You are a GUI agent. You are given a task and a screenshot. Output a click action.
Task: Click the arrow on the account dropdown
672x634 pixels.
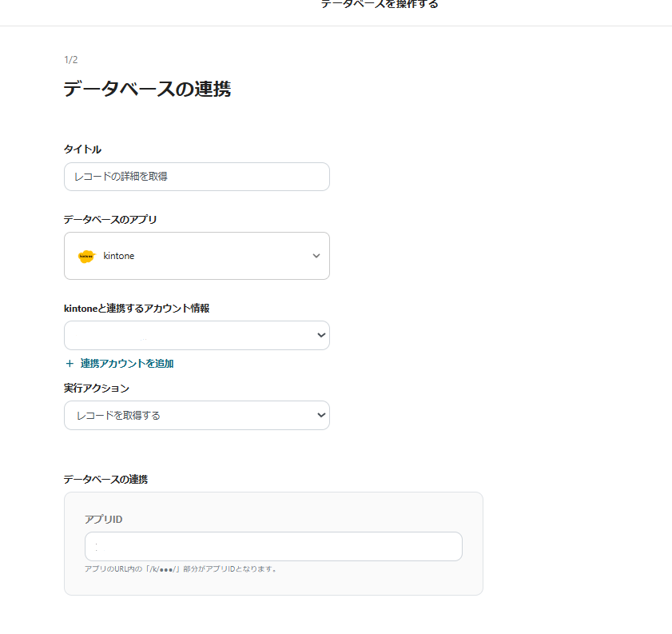coord(321,335)
